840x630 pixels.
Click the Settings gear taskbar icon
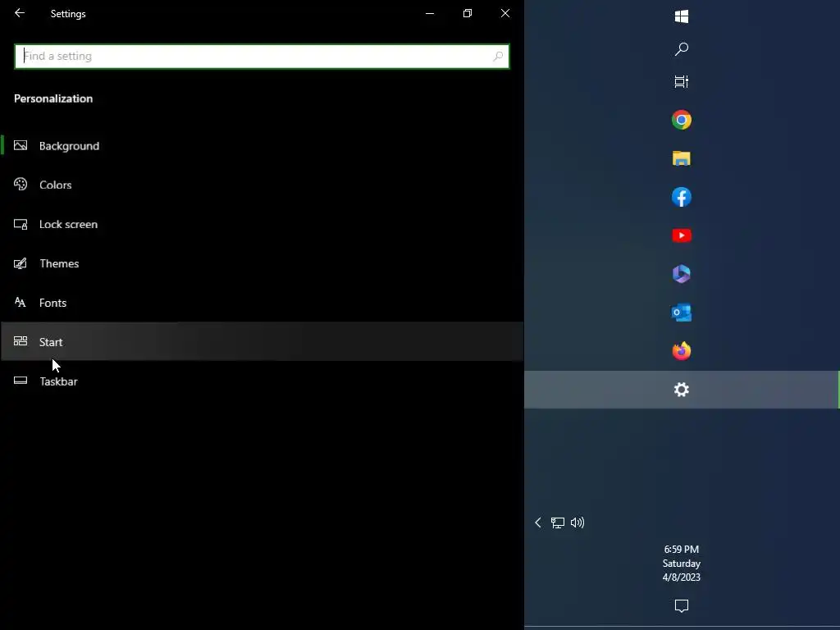[682, 390]
